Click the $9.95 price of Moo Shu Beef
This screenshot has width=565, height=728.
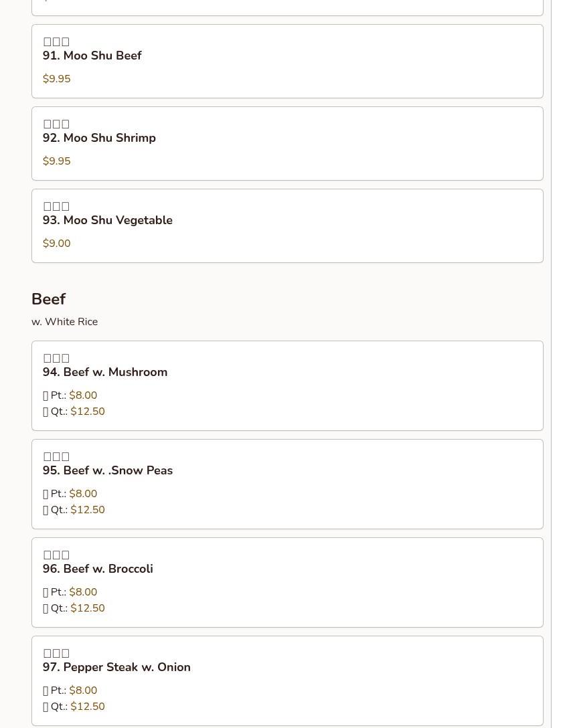click(x=56, y=79)
